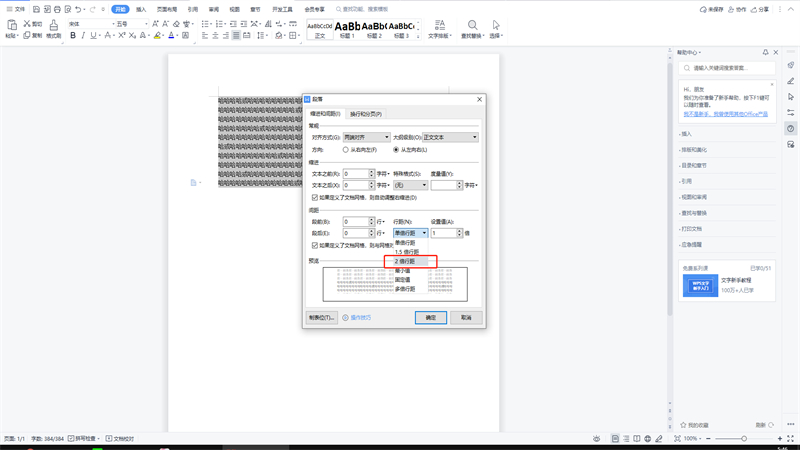Screen dimensions: 800x450
Task: Switch to web layout globe icon
Action: [647, 439]
